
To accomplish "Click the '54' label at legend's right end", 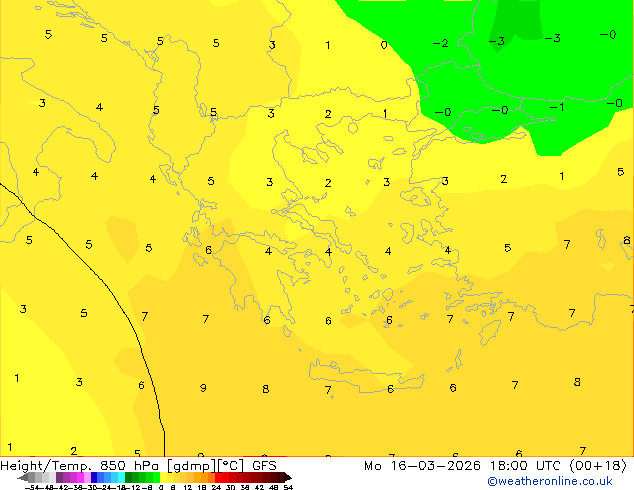I will pyautogui.click(x=288, y=487).
